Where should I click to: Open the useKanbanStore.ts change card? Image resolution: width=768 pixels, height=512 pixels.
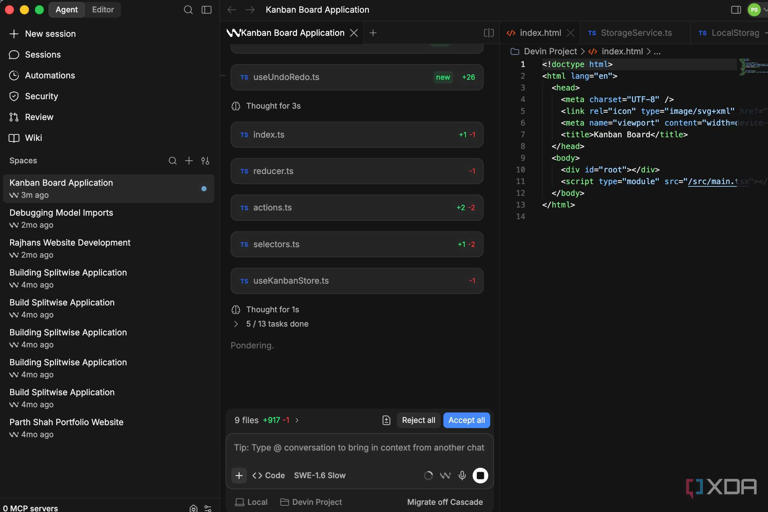pyautogui.click(x=357, y=281)
